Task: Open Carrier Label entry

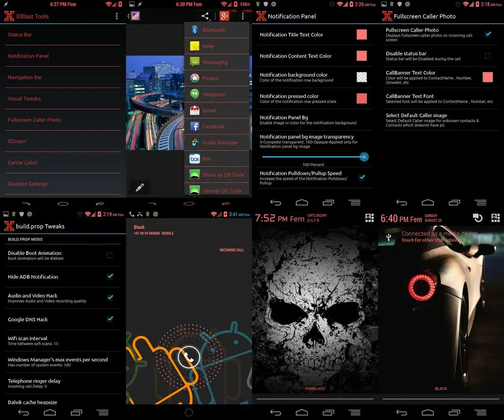Action: 63,162
